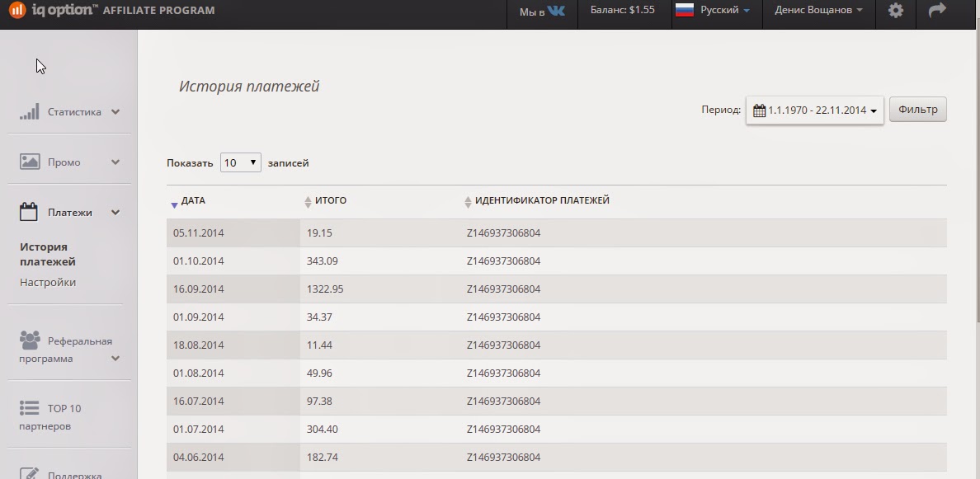Sort by ИДЕНТИФИКАТОР ПЛАТЕЖЕЙ arrows
The height and width of the screenshot is (479, 980).
468,202
